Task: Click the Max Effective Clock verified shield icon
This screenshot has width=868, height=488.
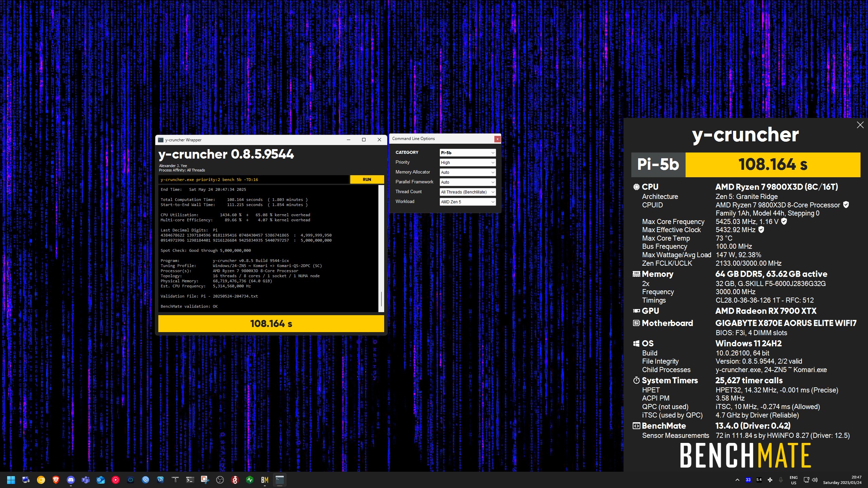Action: tap(761, 230)
